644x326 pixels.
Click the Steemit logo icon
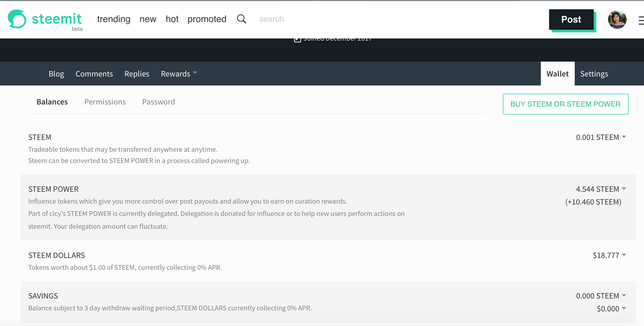[17, 19]
